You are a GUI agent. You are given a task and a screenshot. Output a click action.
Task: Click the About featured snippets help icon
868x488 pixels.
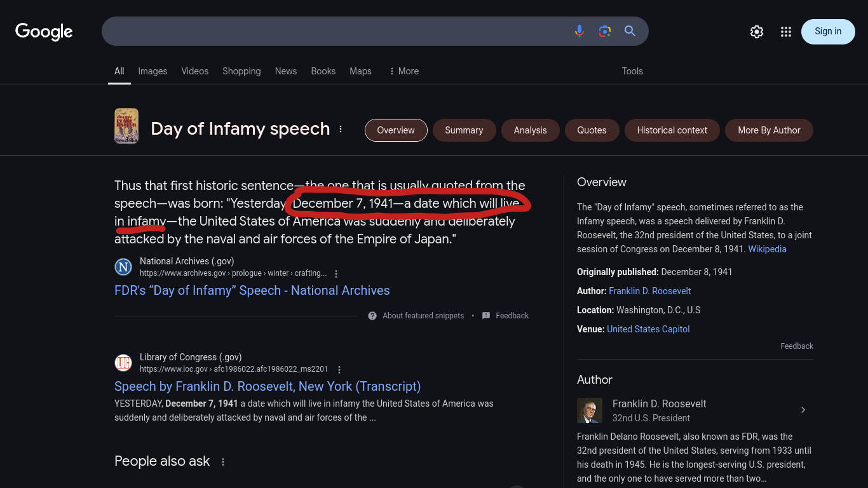372,316
